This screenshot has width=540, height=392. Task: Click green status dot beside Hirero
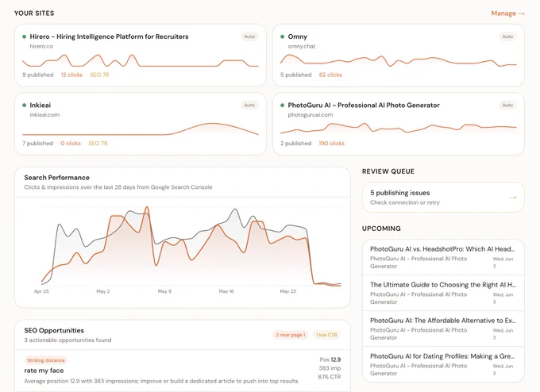pos(24,37)
